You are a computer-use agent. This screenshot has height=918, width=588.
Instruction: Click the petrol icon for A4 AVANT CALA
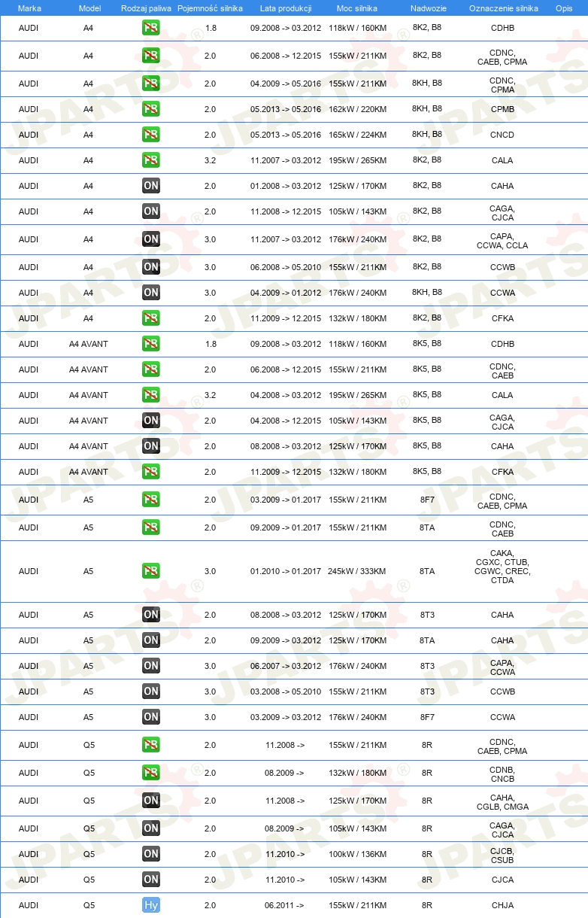coord(151,395)
